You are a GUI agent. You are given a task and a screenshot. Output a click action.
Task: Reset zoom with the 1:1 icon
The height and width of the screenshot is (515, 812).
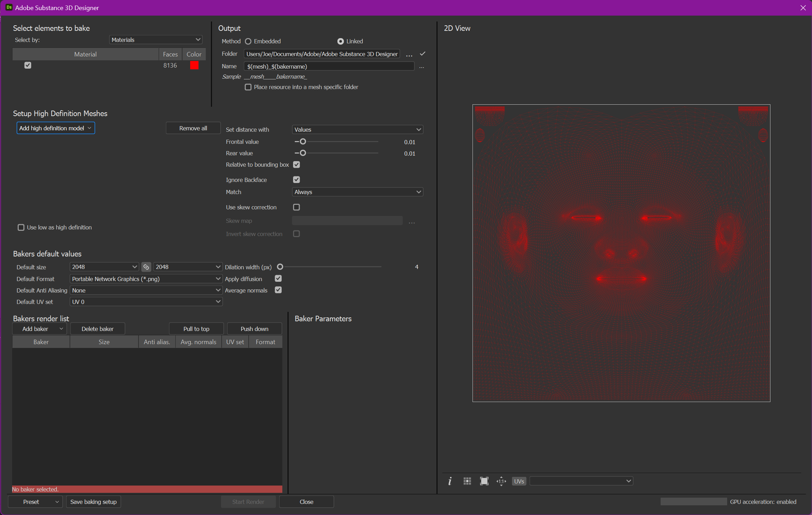pyautogui.click(x=501, y=481)
